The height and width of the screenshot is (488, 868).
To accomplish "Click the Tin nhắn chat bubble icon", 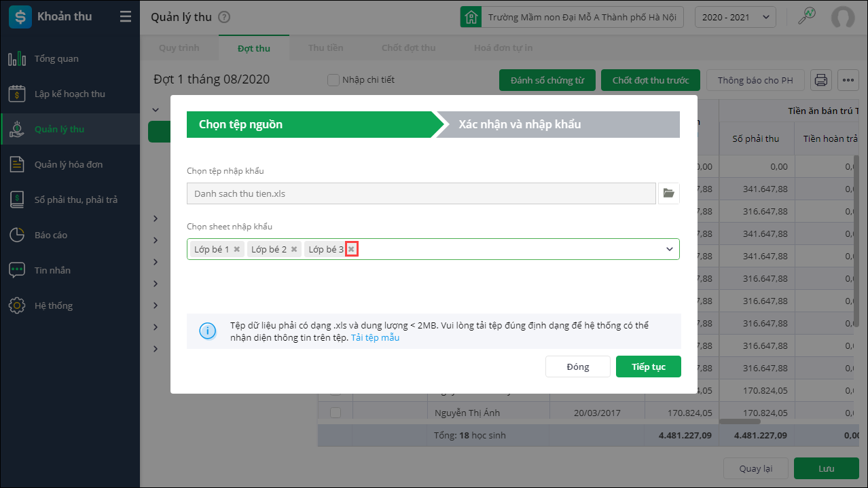I will (17, 270).
